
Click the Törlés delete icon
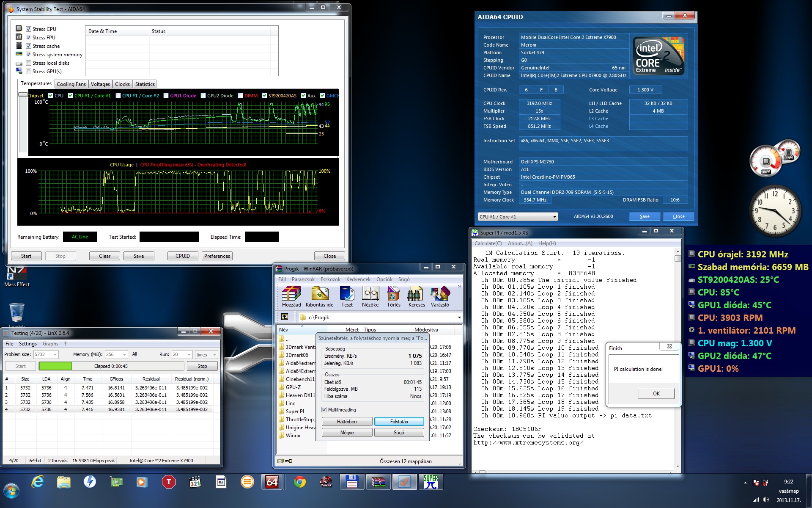pyautogui.click(x=394, y=296)
